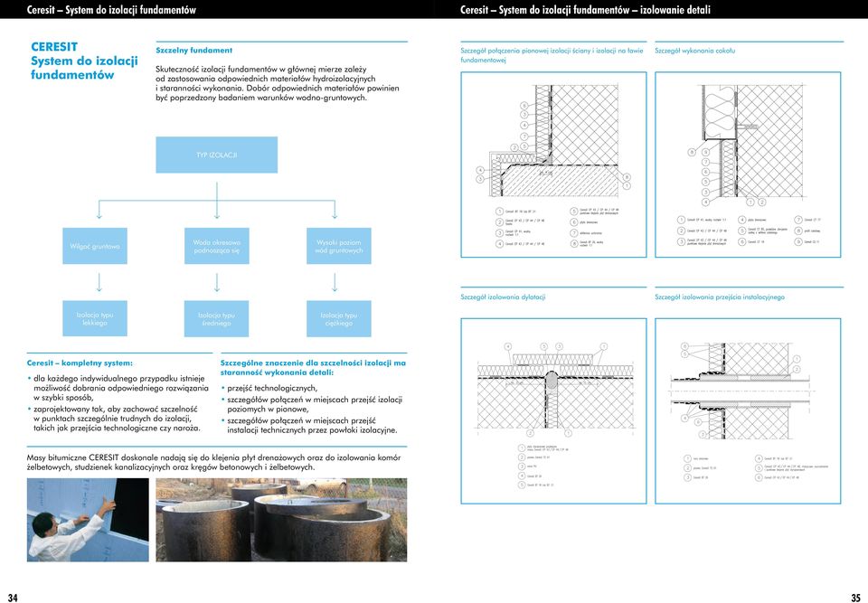Click the 'Izolacja typu średniego' box
Image resolution: width=868 pixels, height=603 pixels.
click(216, 318)
